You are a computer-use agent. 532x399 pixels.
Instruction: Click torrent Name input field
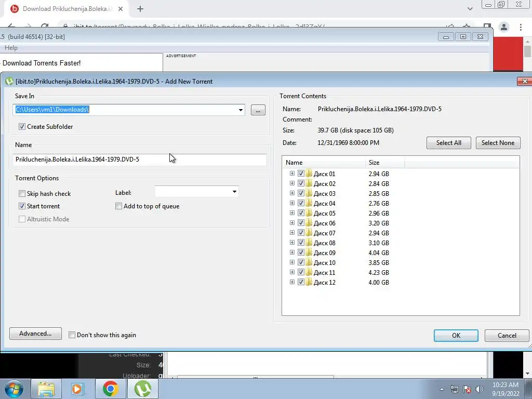point(139,159)
